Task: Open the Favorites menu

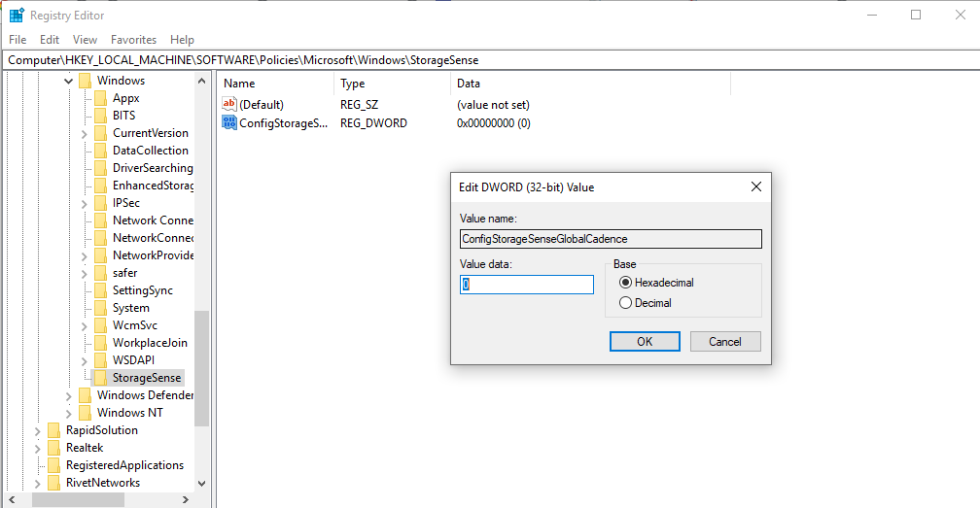Action: pos(134,39)
